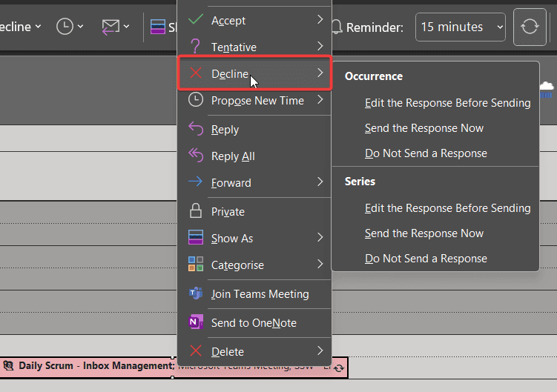Screen dimensions: 557x392
Task: Click the Propose New Time clock icon
Action: 196,100
